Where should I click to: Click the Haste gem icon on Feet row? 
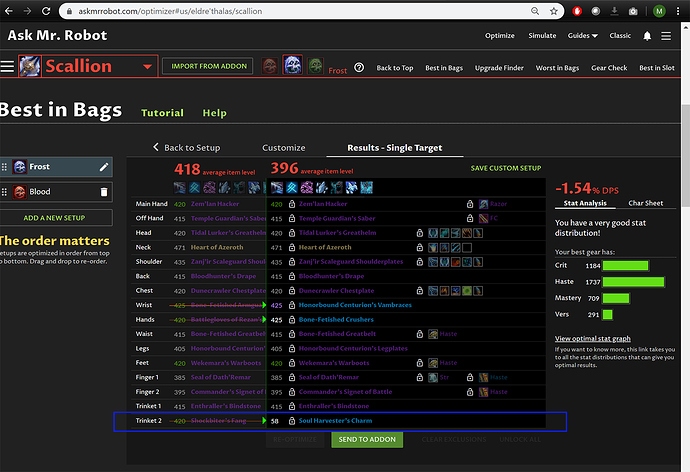[x=433, y=363]
